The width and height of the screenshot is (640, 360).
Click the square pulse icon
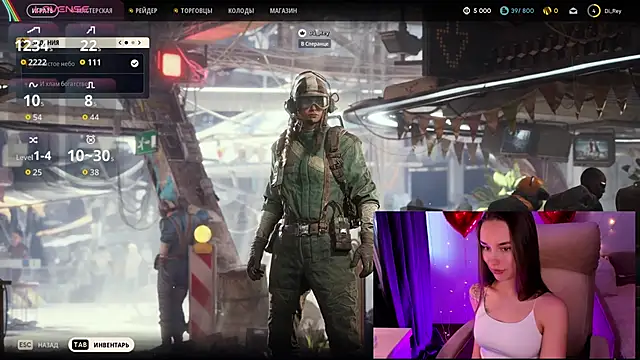click(91, 84)
